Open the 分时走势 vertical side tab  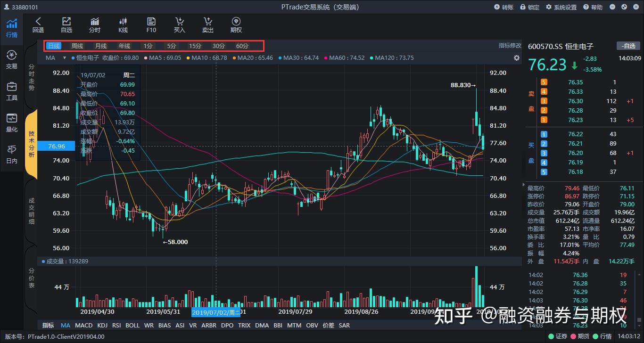[x=32, y=77]
